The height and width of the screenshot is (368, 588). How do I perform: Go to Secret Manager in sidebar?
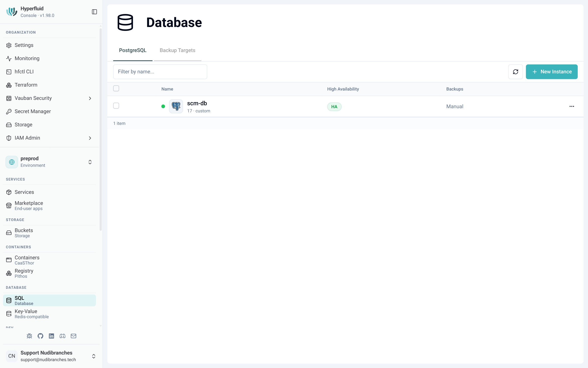[x=49, y=112]
